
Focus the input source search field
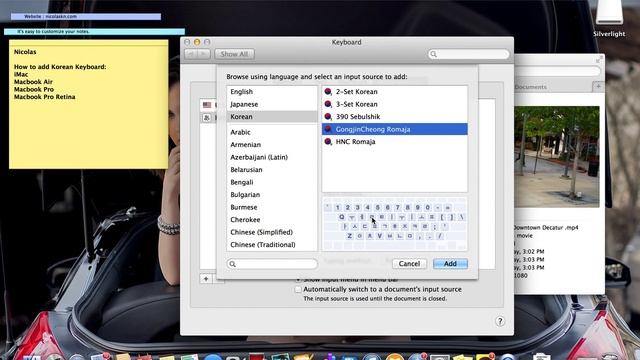coord(272,264)
